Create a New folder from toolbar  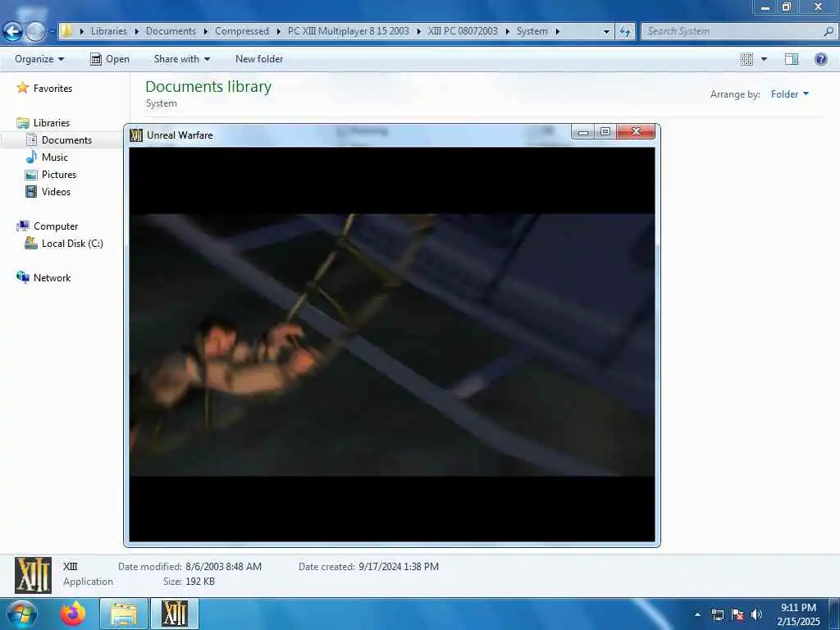(x=259, y=59)
